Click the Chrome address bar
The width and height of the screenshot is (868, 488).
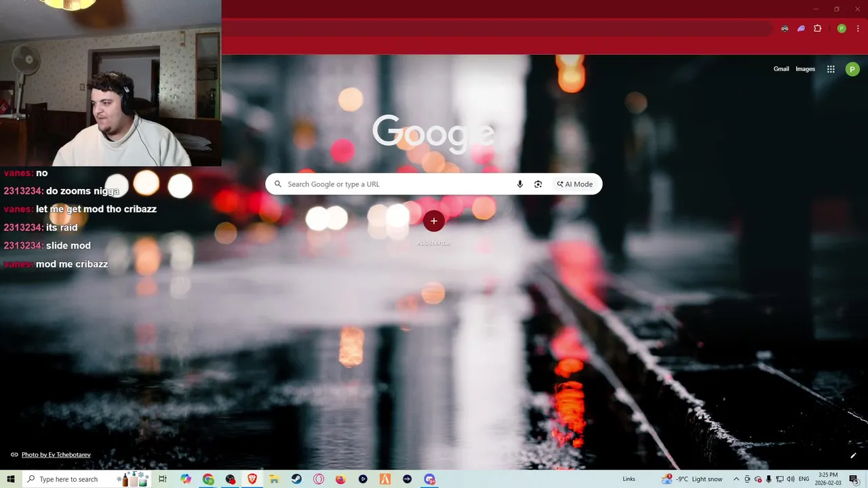point(497,28)
